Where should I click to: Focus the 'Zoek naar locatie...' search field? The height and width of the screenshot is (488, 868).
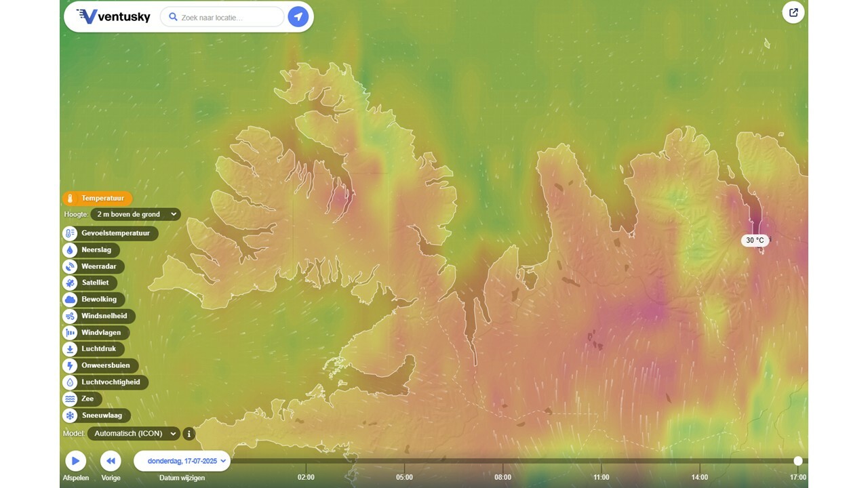pos(222,17)
